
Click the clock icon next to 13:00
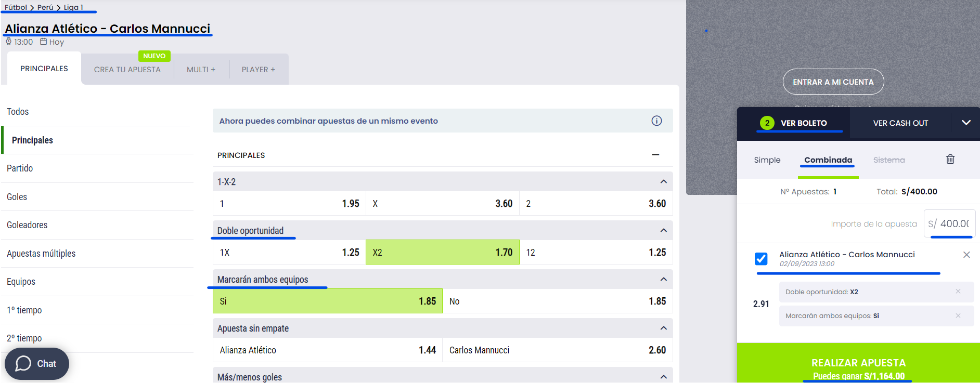coord(8,42)
